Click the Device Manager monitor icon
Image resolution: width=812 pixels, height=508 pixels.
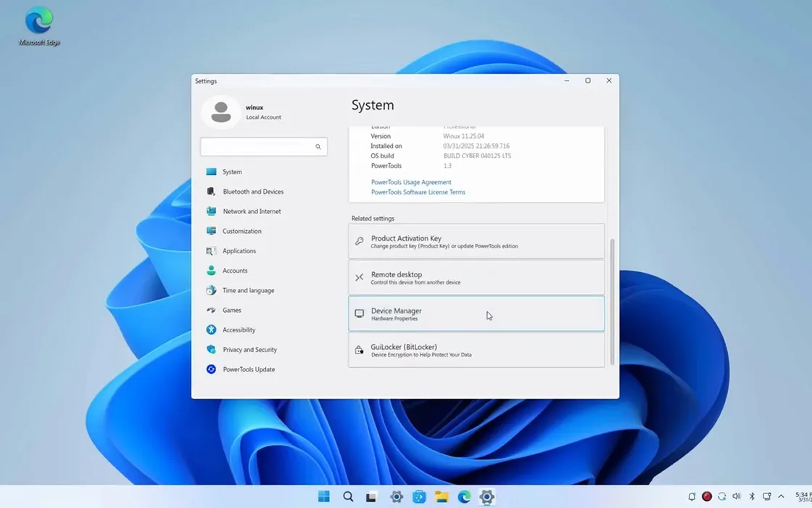pos(359,314)
